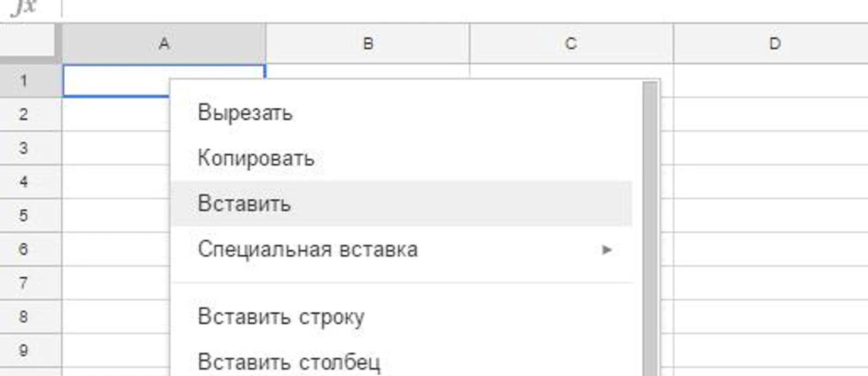
Task: Click the formula bar input field
Action: pos(465,8)
